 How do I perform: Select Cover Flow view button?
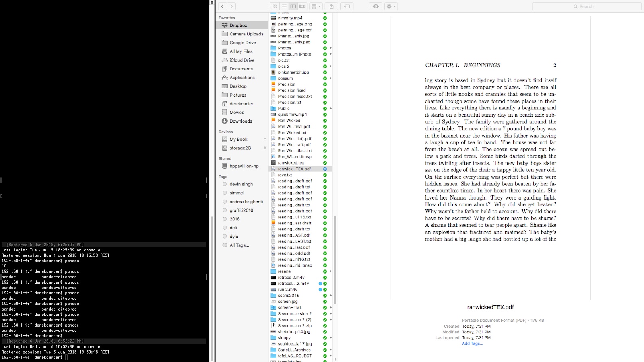pyautogui.click(x=302, y=6)
